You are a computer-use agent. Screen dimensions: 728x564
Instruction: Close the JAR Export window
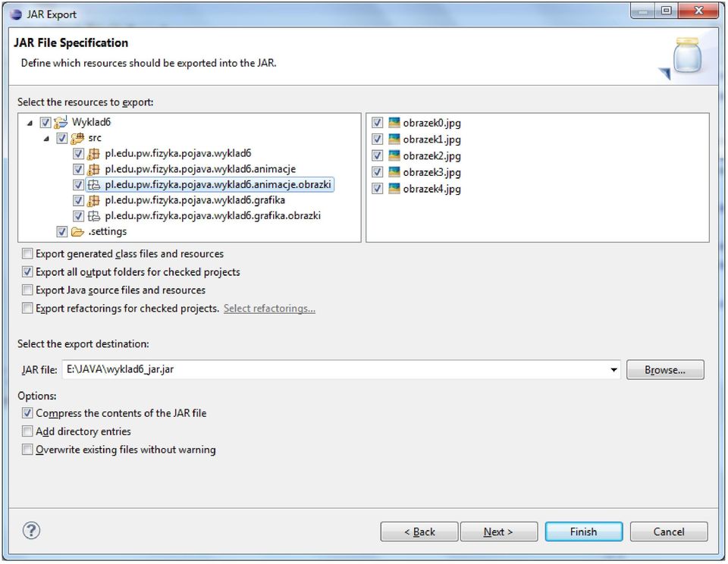pyautogui.click(x=698, y=10)
